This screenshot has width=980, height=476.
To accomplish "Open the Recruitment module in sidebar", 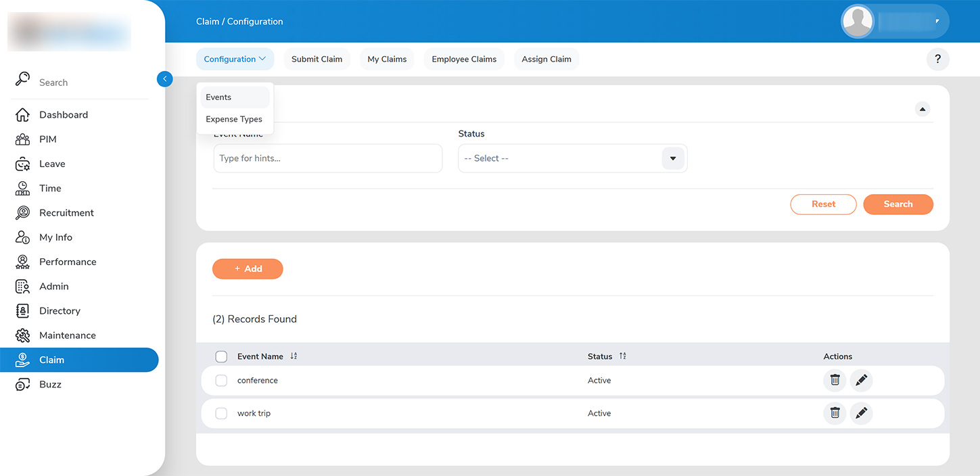I will (x=66, y=213).
